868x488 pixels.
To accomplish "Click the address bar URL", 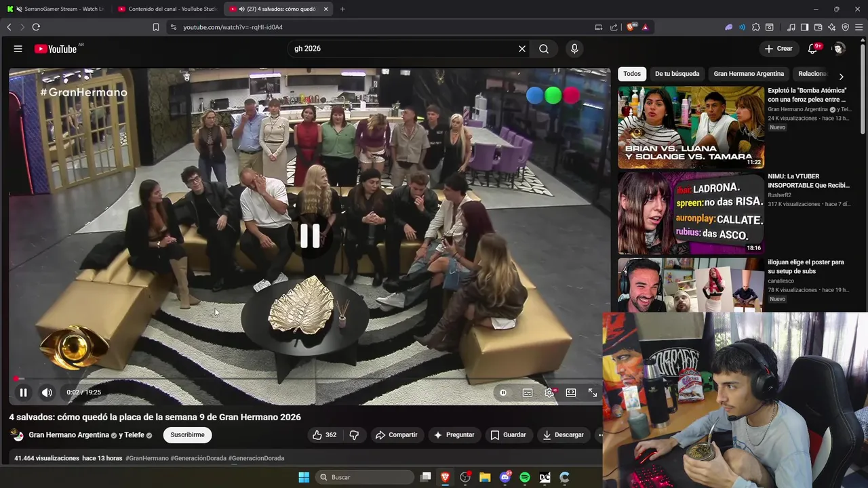I will click(233, 27).
